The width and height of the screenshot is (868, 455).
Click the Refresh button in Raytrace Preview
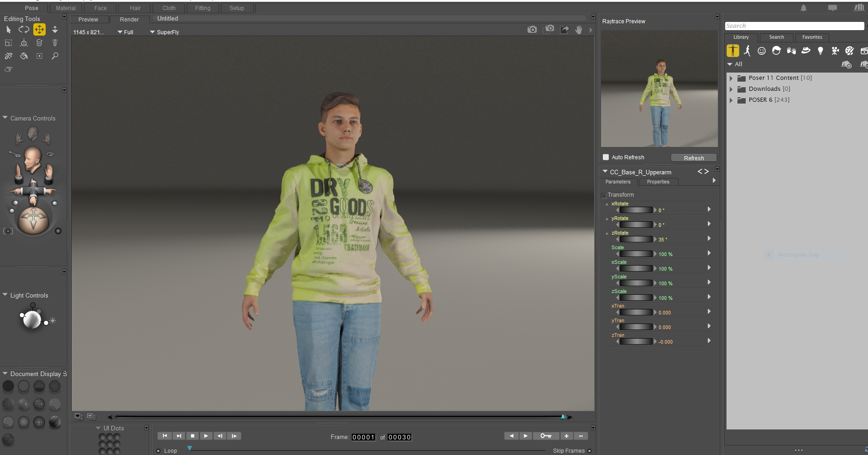tap(694, 158)
